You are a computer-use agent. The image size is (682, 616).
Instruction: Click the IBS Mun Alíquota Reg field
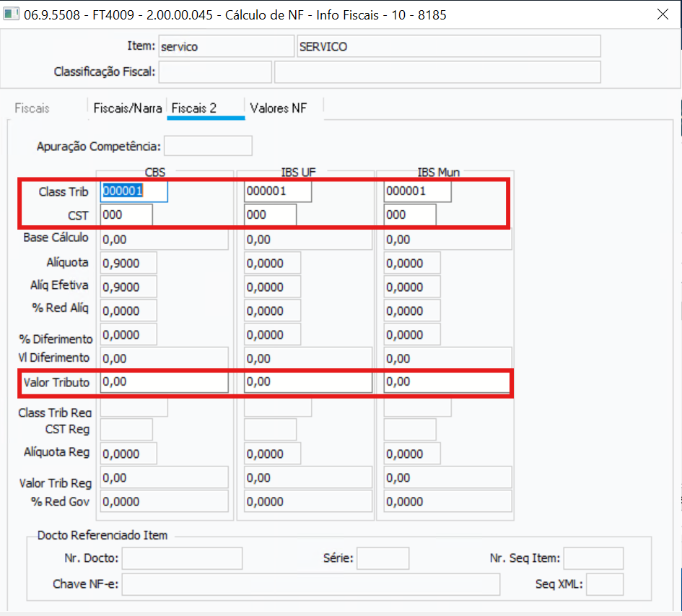[x=412, y=454]
